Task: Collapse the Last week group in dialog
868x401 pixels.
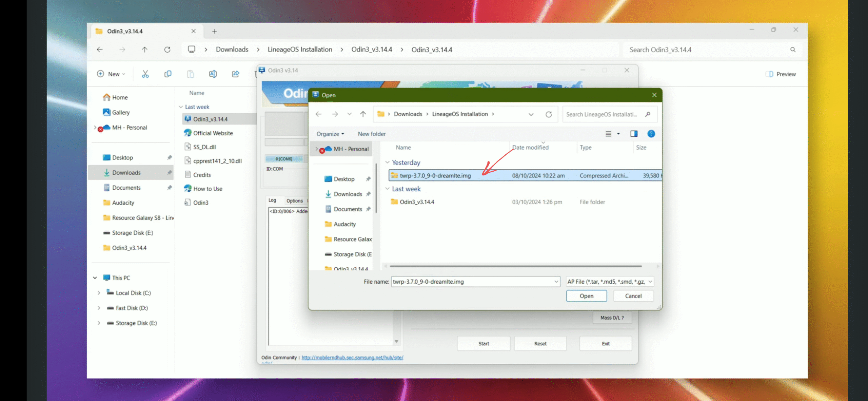Action: [x=387, y=189]
